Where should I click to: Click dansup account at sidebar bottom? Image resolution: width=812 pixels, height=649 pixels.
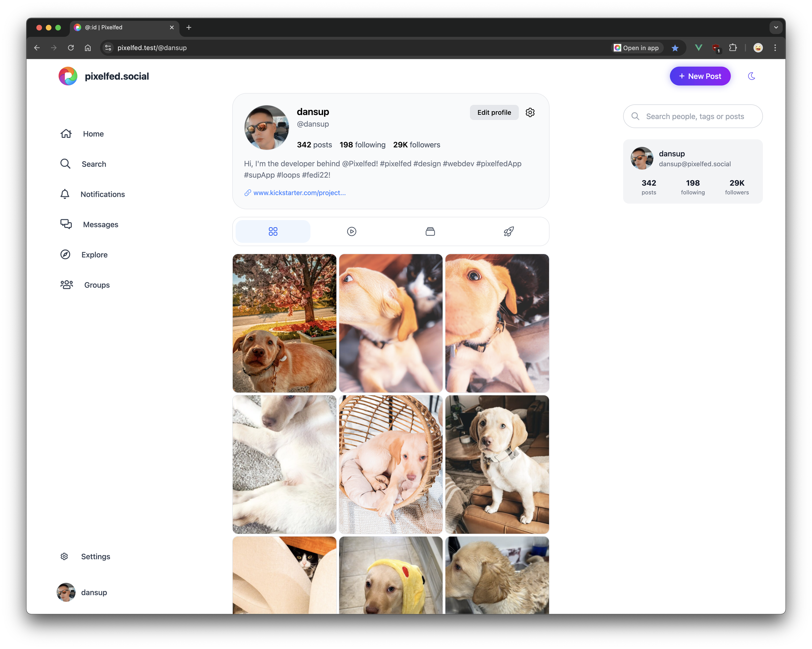[82, 592]
